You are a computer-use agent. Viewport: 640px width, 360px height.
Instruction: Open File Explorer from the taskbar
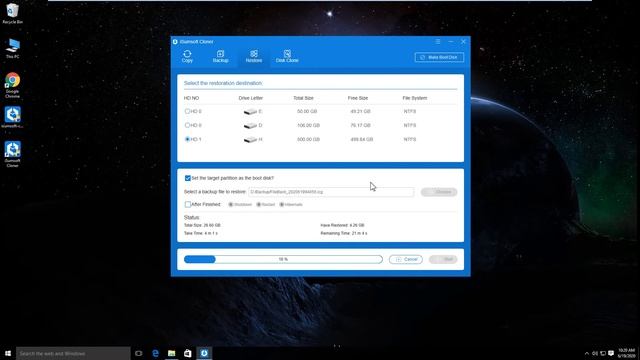pyautogui.click(x=171, y=353)
